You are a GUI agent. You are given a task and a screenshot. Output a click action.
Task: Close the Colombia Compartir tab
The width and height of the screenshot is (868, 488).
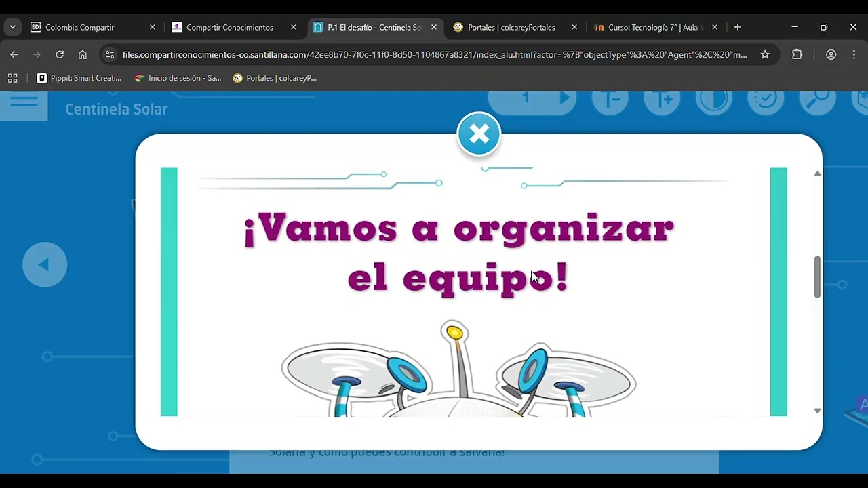[x=152, y=28]
